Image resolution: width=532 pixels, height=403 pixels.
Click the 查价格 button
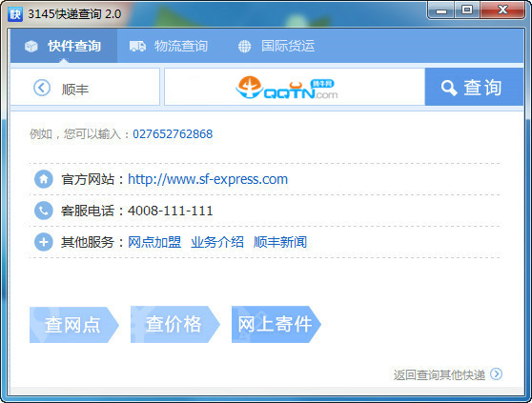(175, 324)
